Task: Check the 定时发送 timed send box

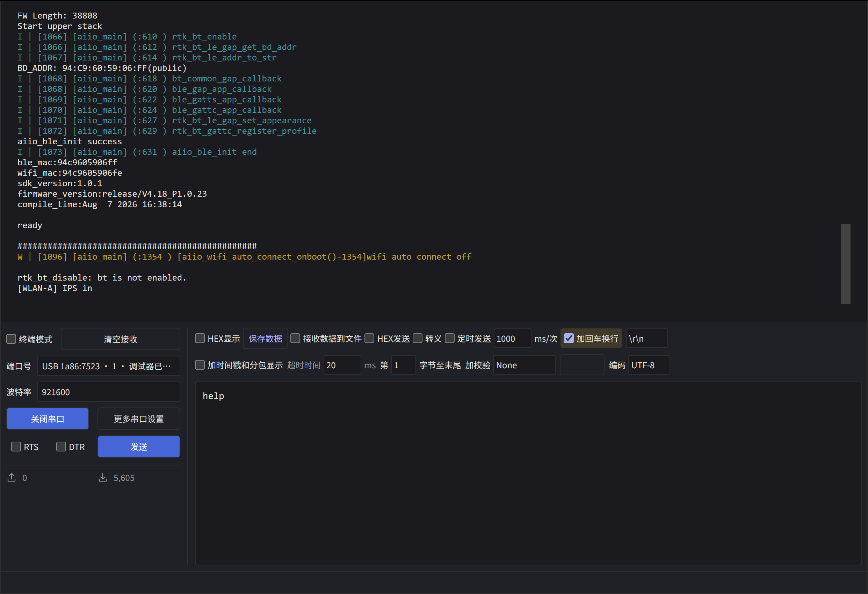Action: tap(450, 339)
